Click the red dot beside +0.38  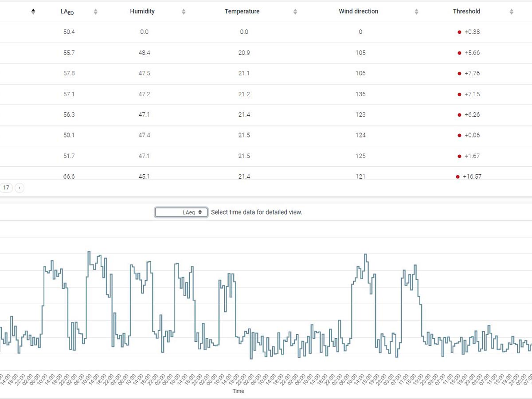click(459, 32)
